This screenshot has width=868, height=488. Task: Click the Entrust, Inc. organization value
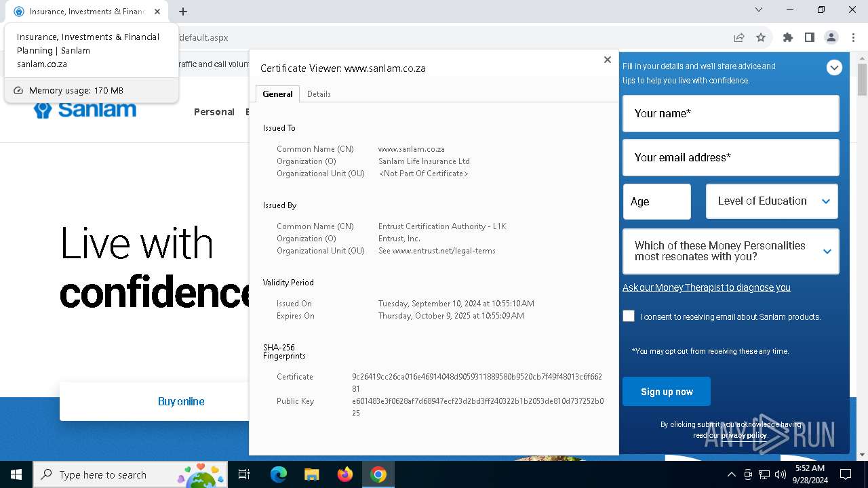coord(399,239)
